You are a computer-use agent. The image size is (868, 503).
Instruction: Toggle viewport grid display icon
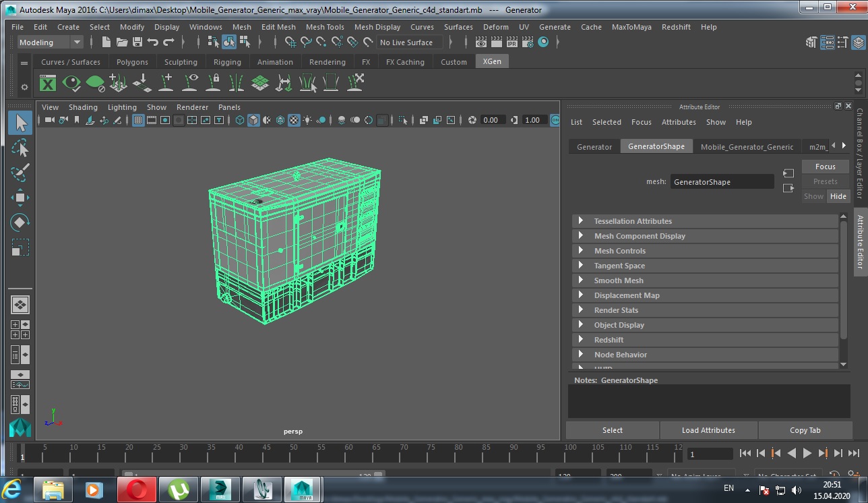click(x=138, y=120)
